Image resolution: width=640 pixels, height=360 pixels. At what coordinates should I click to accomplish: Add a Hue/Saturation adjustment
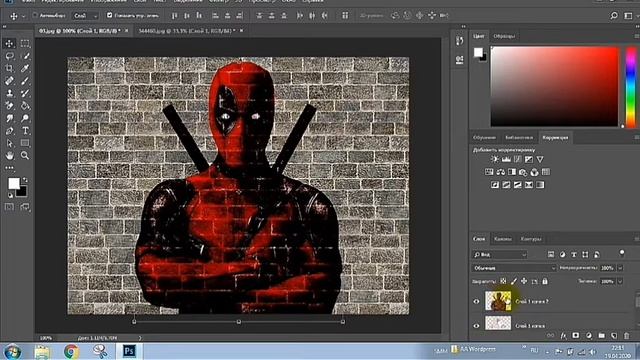point(489,172)
